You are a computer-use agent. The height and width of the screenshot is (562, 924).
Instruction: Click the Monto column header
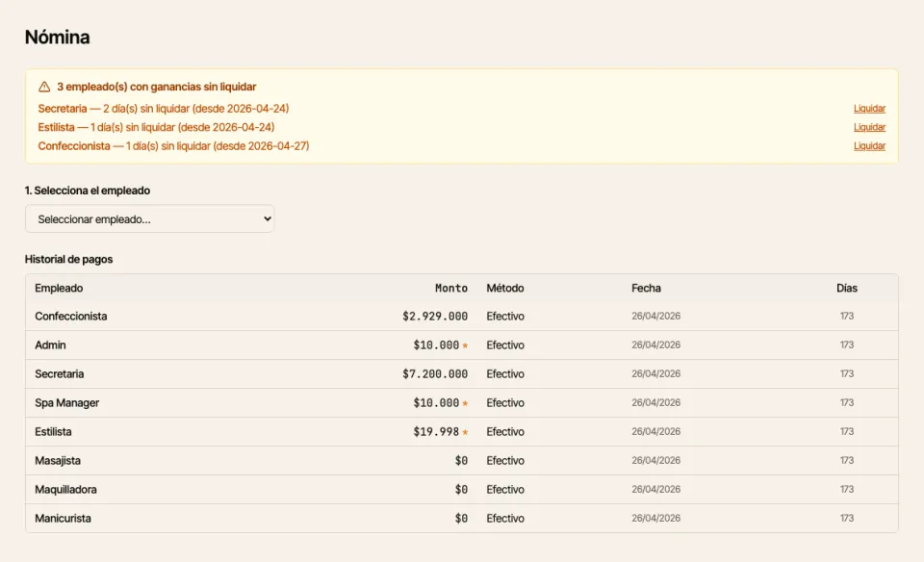click(451, 288)
